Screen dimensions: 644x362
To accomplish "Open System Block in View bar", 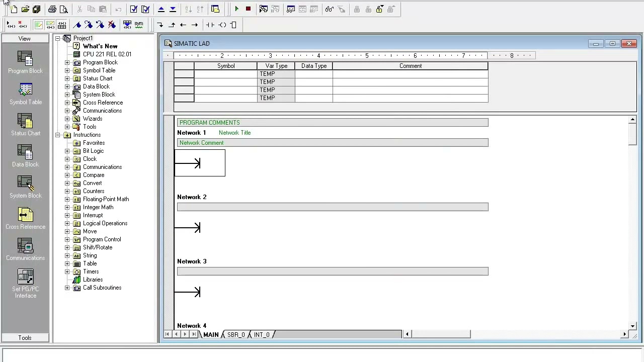I will (25, 187).
